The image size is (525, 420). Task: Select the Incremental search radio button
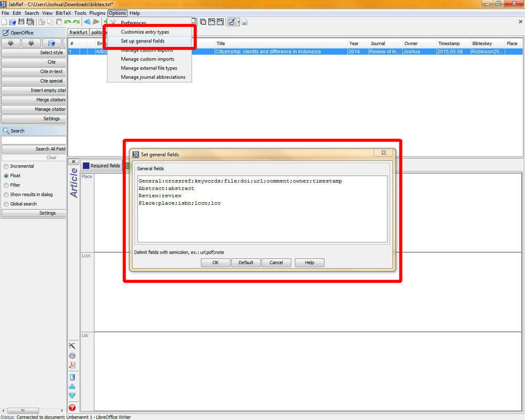pyautogui.click(x=6, y=166)
